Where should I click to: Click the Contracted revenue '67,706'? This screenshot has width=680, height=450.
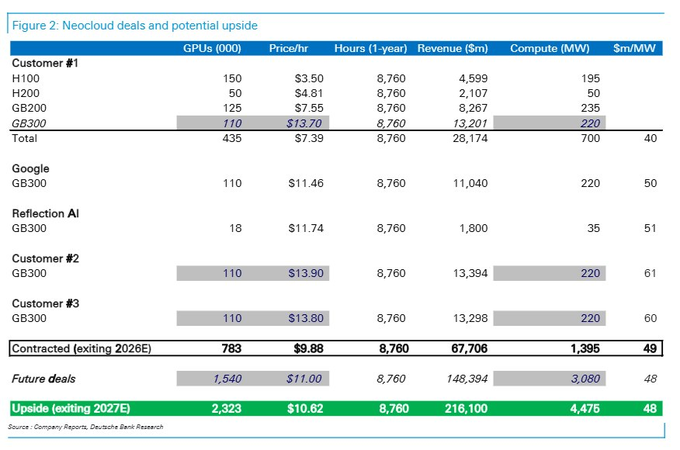pos(470,349)
